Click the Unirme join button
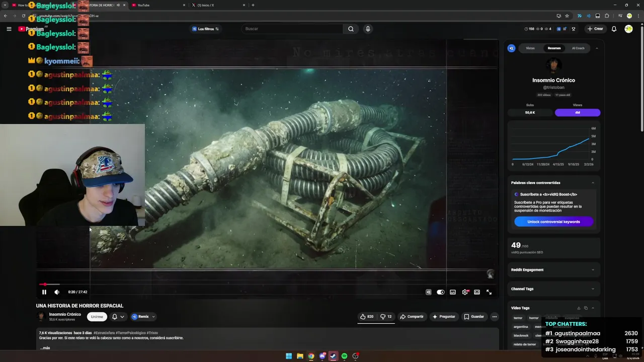The height and width of the screenshot is (362, 644). [97, 317]
